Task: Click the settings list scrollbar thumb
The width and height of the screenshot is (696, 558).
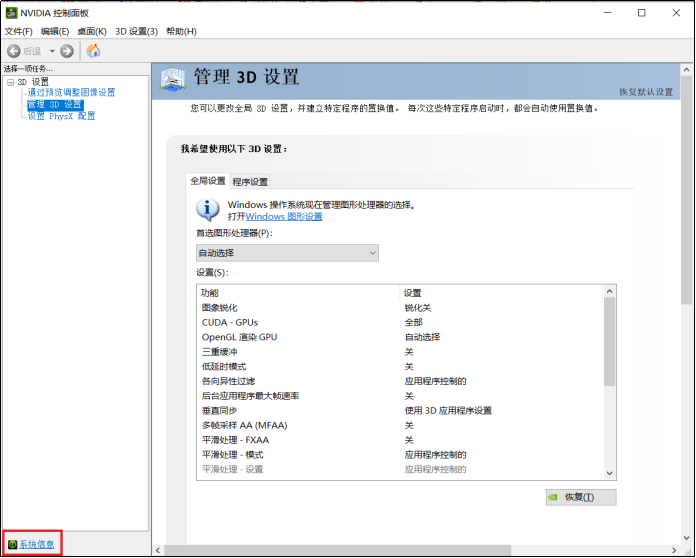Action: (609, 342)
